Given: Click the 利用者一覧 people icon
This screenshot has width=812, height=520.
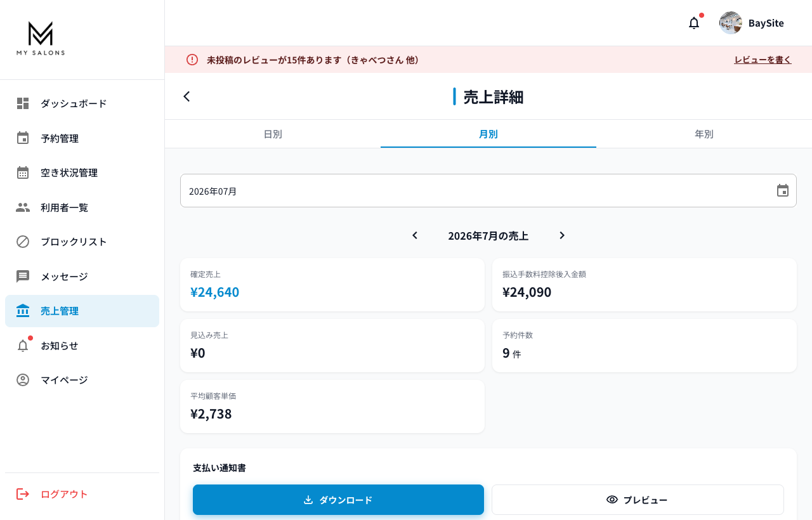Looking at the screenshot, I should tap(23, 207).
